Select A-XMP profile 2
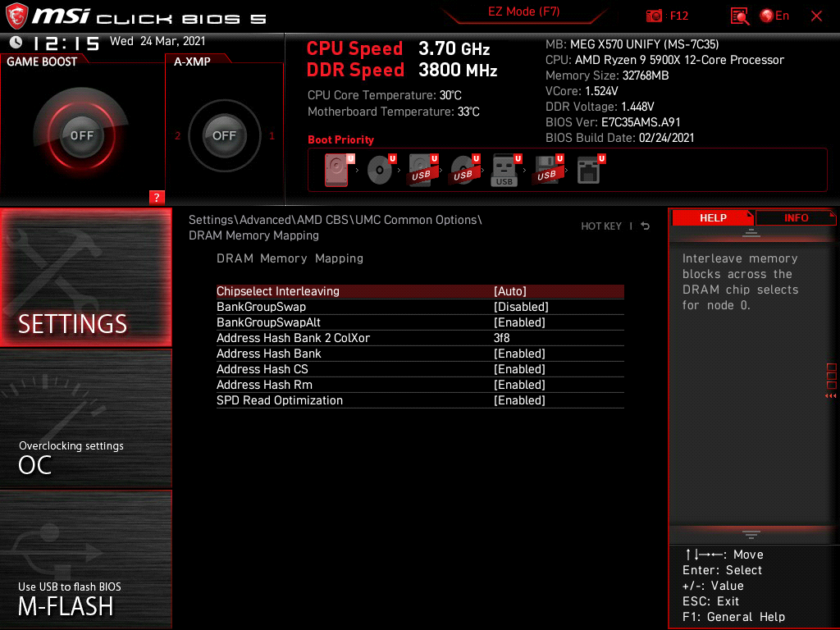This screenshot has height=630, width=840. [x=177, y=136]
